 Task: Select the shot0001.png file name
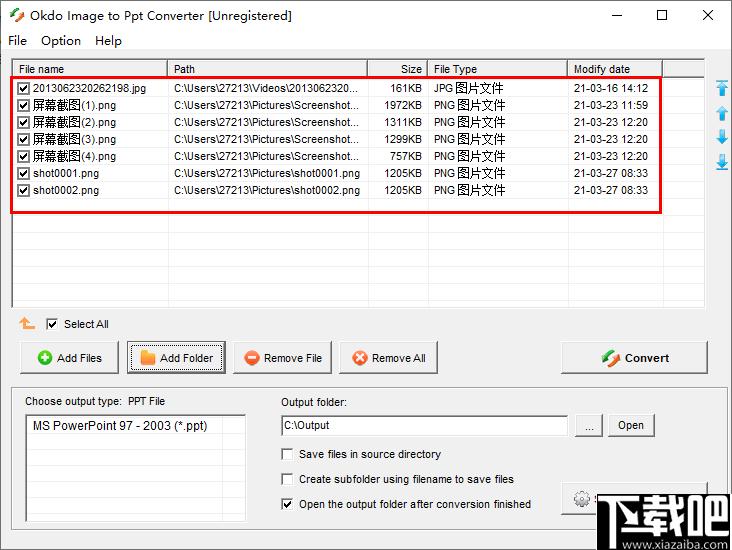[x=66, y=173]
